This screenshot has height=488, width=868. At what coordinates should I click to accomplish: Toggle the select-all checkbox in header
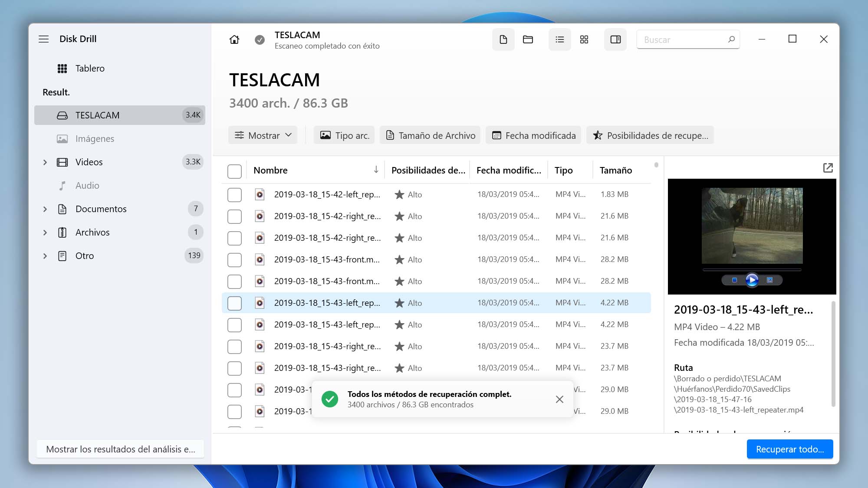234,171
